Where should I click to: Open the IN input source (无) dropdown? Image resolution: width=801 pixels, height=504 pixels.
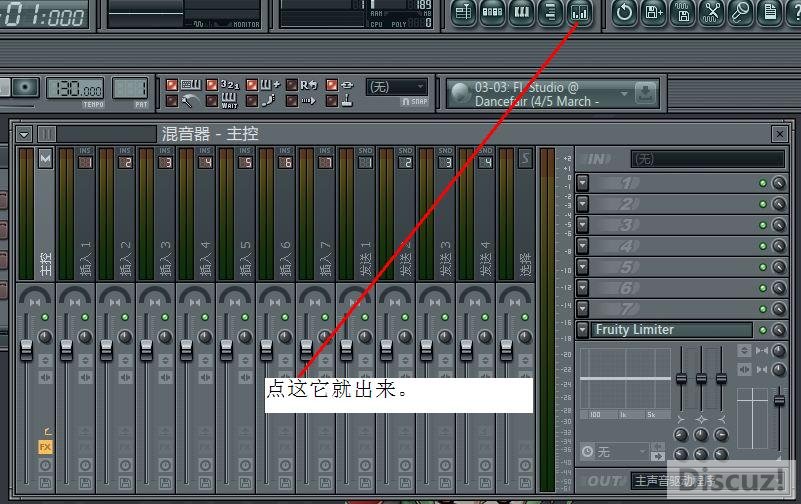tap(708, 159)
